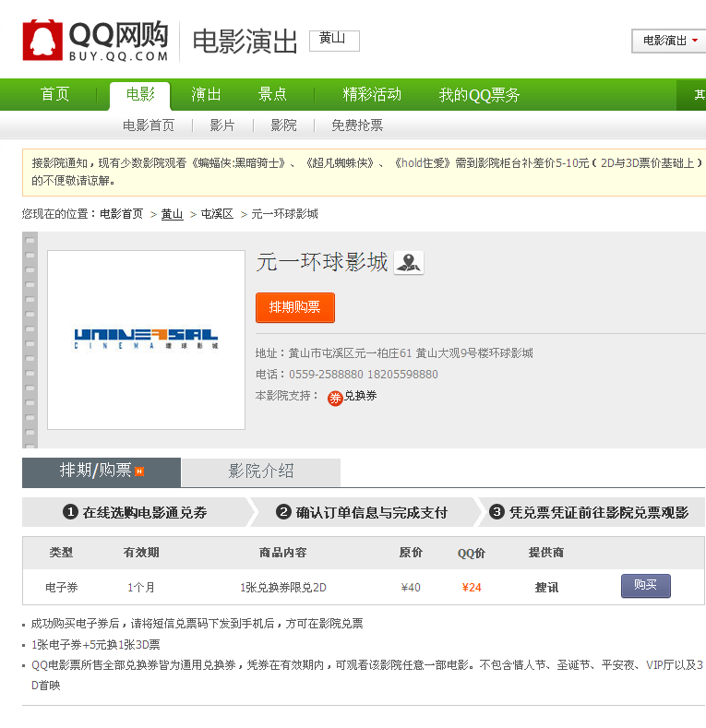Click 影片 in the sub-navigation
The height and width of the screenshot is (728, 706).
[222, 125]
